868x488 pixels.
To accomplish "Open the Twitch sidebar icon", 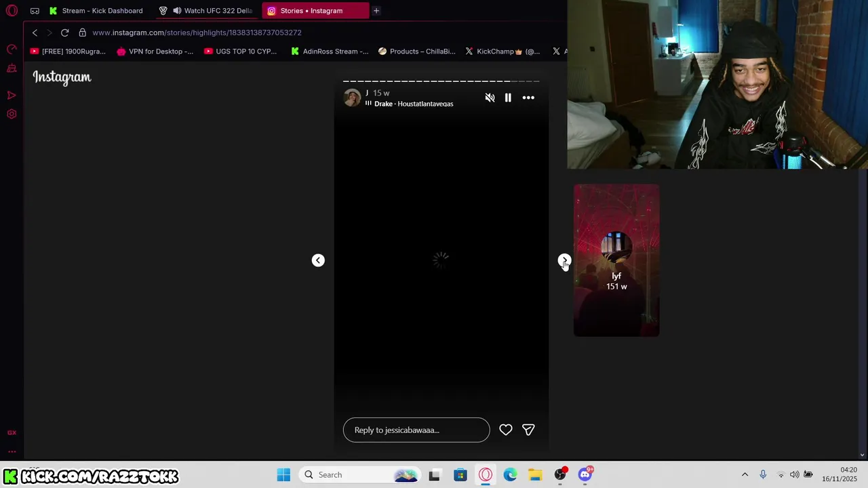I will pos(12,68).
